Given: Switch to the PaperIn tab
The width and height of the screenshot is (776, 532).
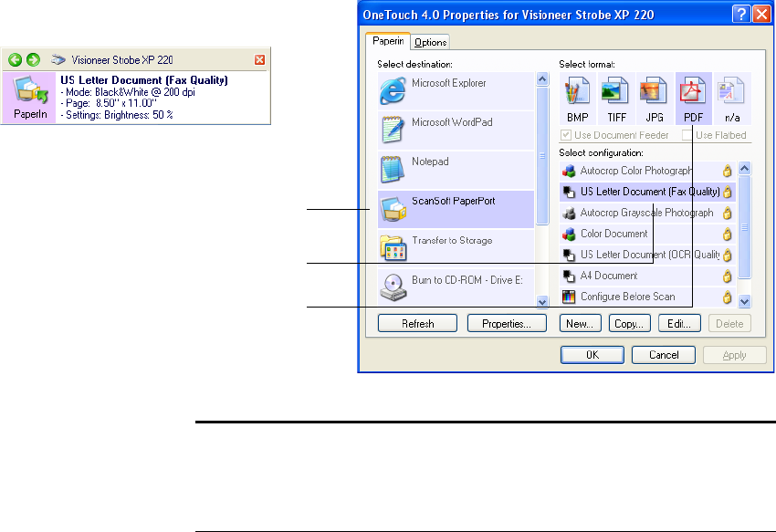Looking at the screenshot, I should click(x=388, y=41).
